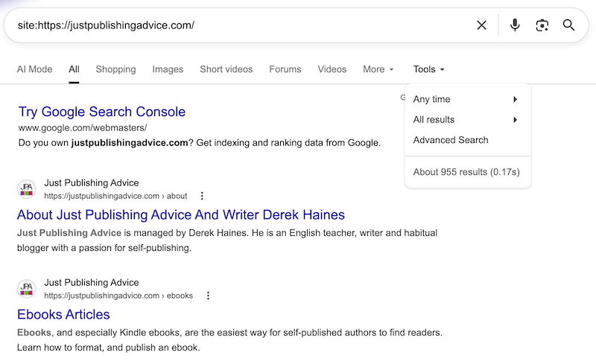
Task: Submit search using the magnifying glass icon
Action: [568, 25]
